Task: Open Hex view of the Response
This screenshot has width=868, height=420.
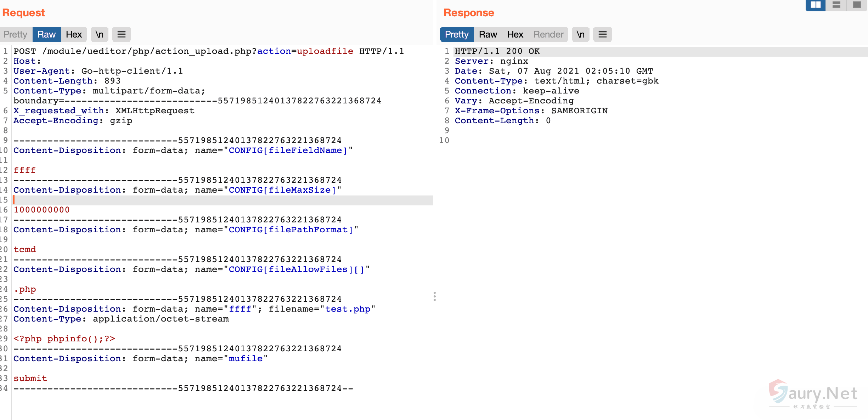Action: (x=515, y=34)
